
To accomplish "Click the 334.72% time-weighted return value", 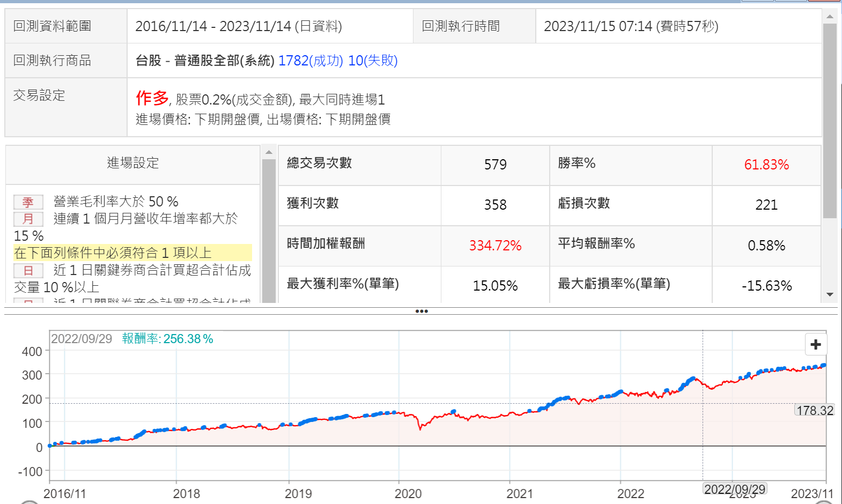I will (494, 246).
